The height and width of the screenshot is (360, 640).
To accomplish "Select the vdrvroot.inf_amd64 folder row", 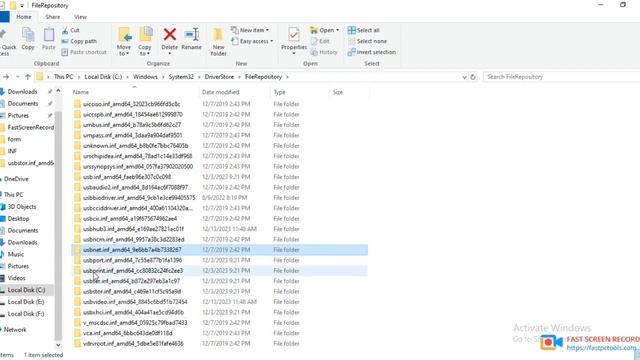I will pyautogui.click(x=220, y=344).
